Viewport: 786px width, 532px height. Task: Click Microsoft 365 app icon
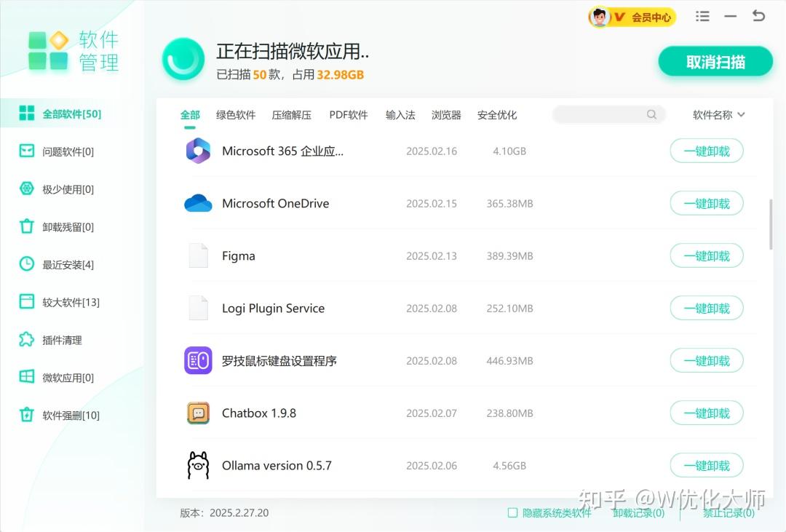(198, 151)
